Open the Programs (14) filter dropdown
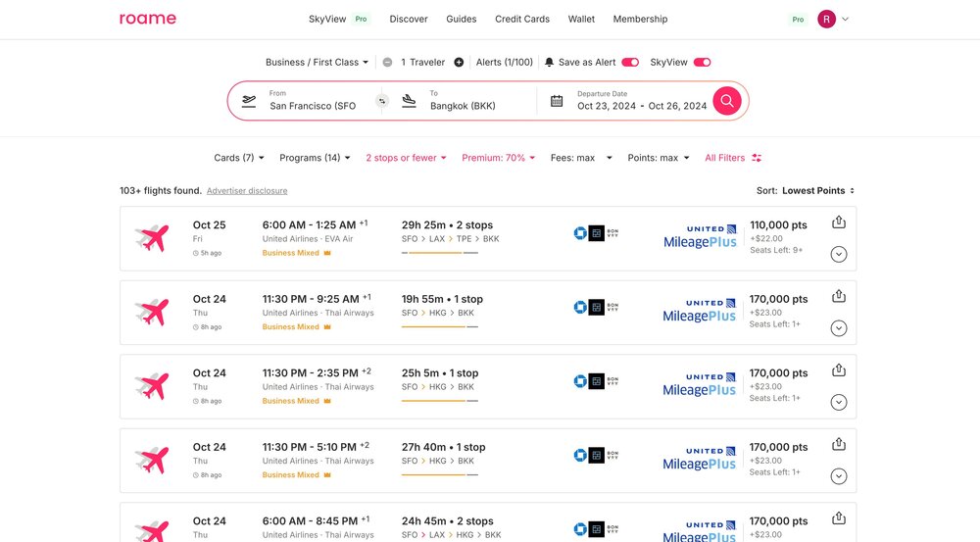This screenshot has height=542, width=980. coord(315,158)
